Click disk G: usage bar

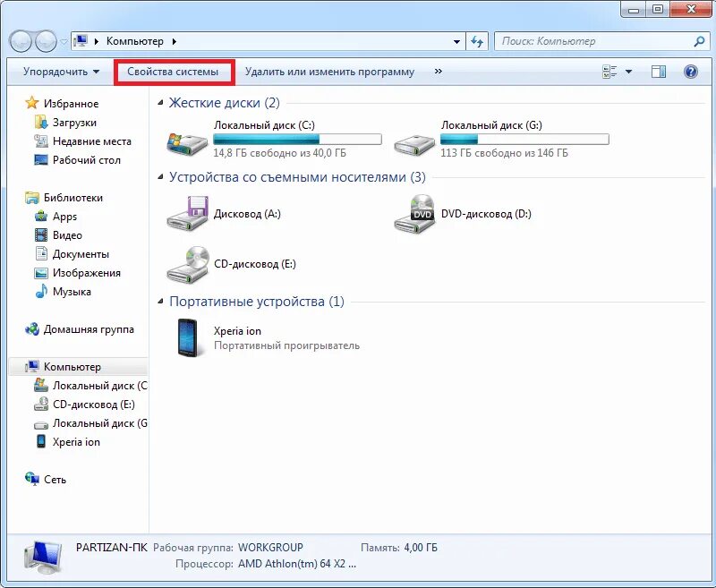click(x=524, y=140)
